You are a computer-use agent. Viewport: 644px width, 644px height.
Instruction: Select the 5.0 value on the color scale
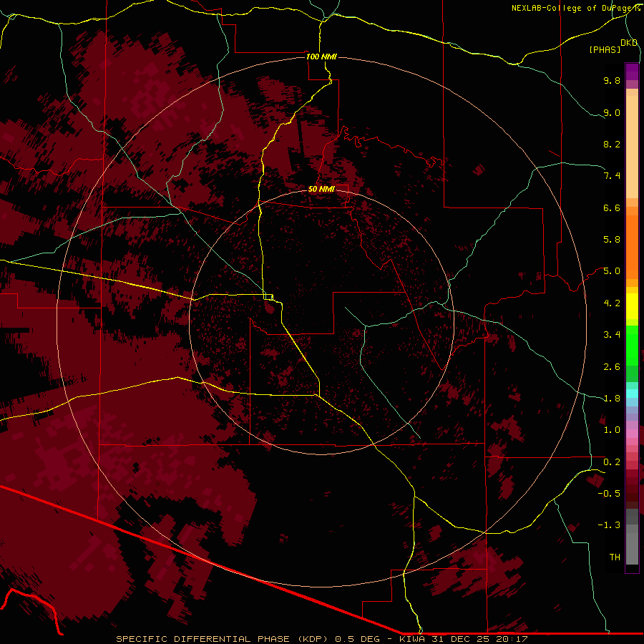pyautogui.click(x=612, y=271)
